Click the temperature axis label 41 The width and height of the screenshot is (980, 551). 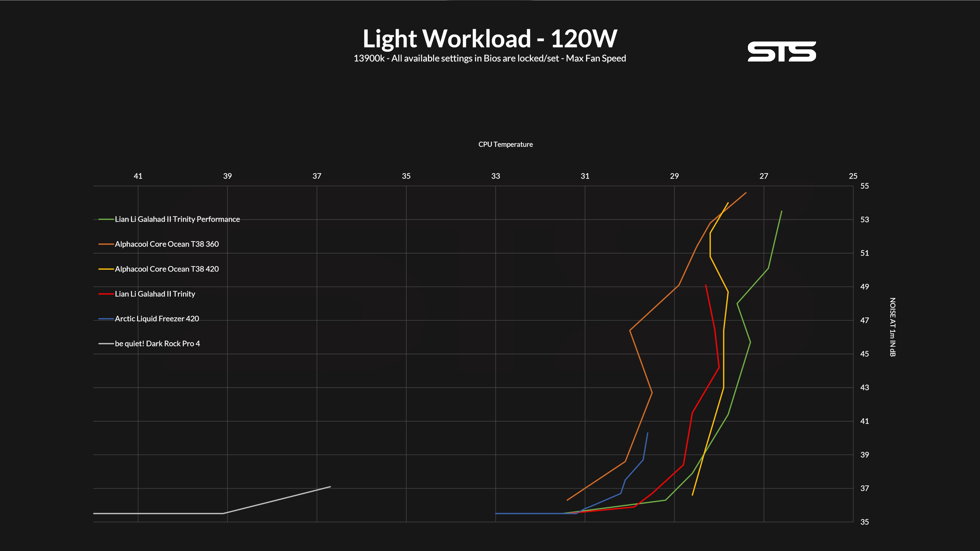138,176
